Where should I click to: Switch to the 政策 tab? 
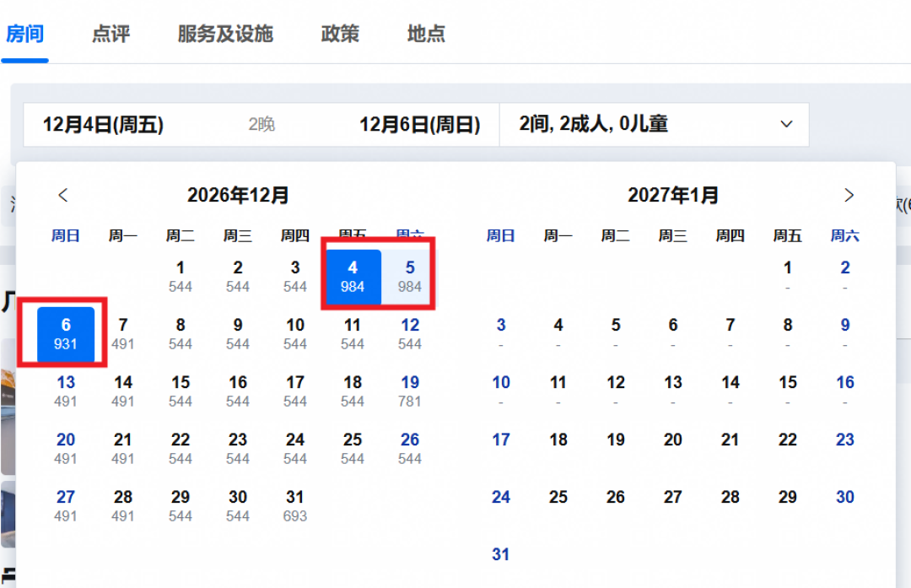340,34
